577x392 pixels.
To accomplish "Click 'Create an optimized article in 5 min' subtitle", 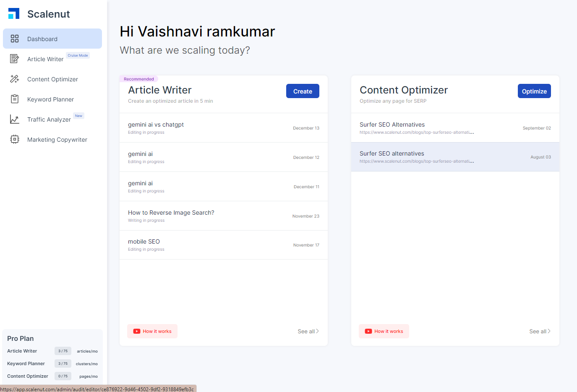I will click(170, 101).
